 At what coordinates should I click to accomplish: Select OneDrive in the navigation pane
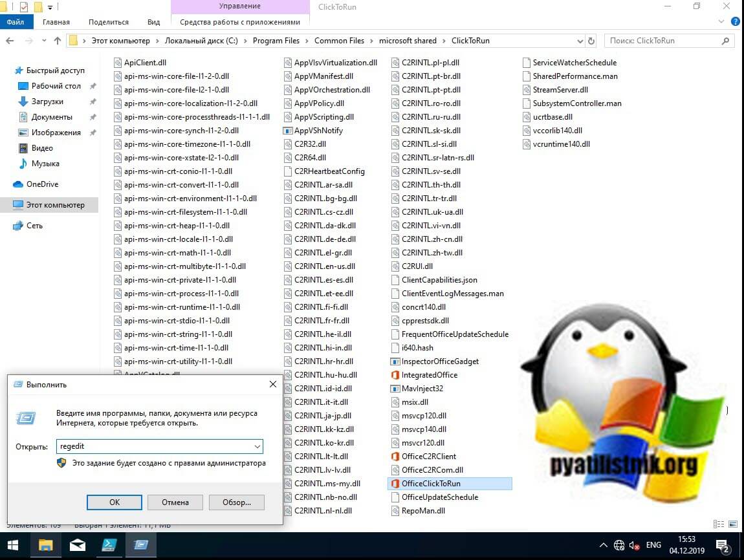(x=42, y=184)
